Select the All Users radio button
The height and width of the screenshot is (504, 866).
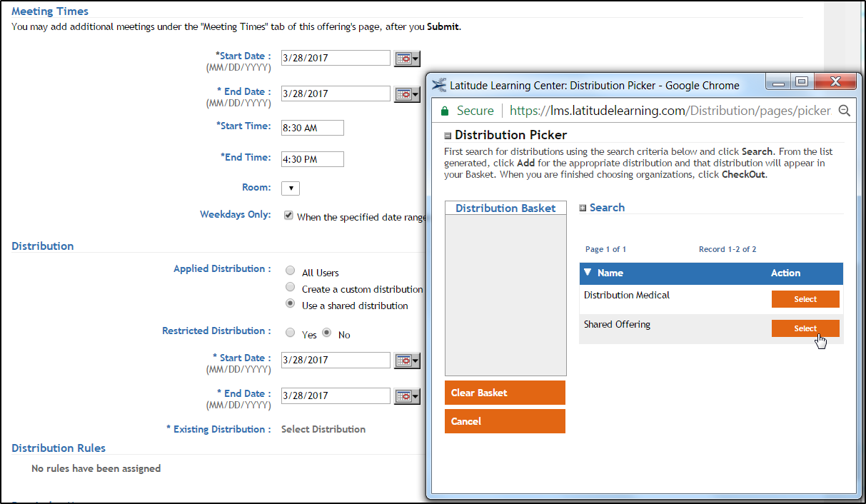pos(290,271)
